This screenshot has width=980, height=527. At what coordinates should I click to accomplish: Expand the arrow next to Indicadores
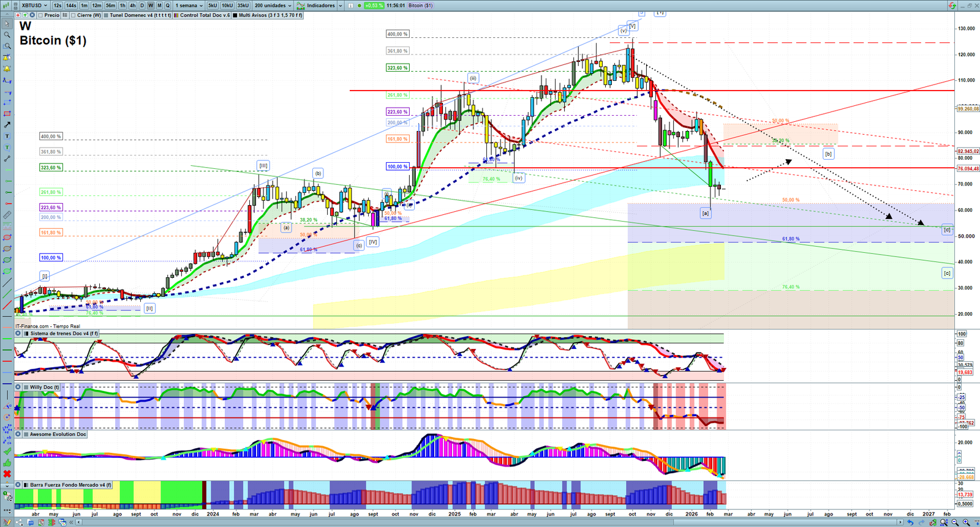pos(341,6)
